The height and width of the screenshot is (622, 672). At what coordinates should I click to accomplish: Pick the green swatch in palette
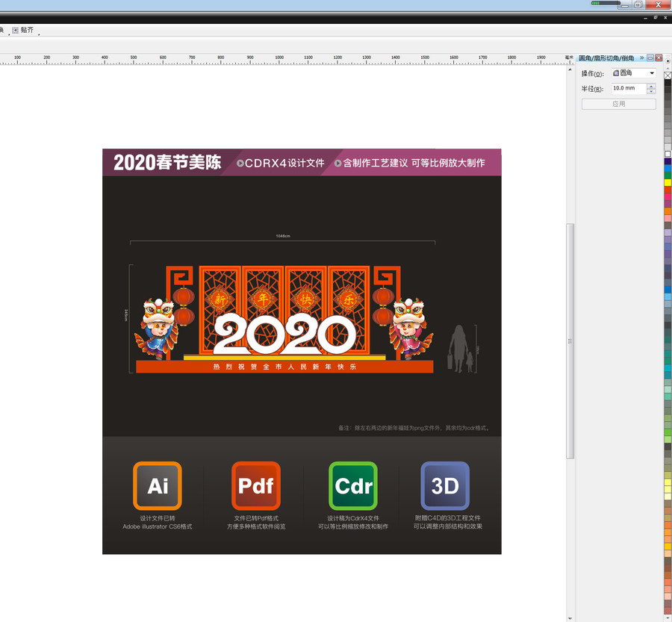(x=668, y=175)
